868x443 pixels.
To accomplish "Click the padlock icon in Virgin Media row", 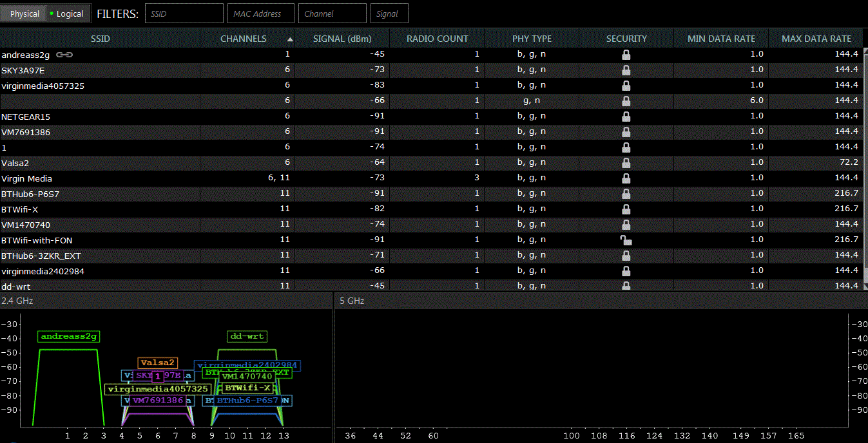I will point(626,178).
